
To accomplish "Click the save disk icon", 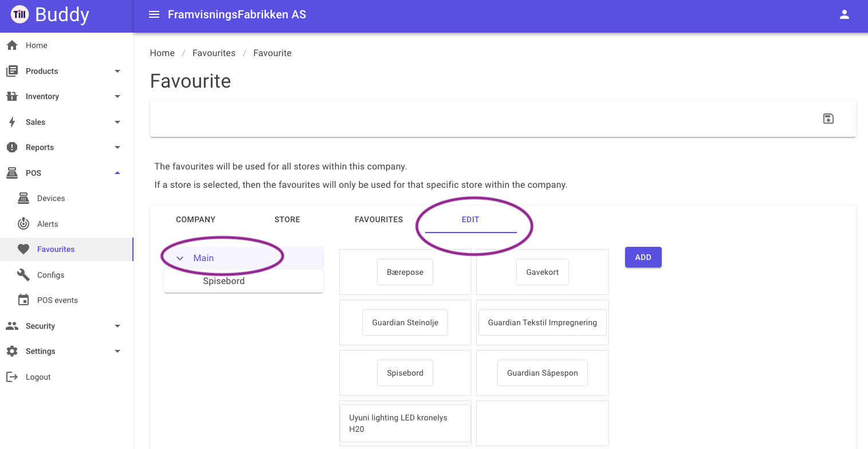I will click(x=828, y=119).
